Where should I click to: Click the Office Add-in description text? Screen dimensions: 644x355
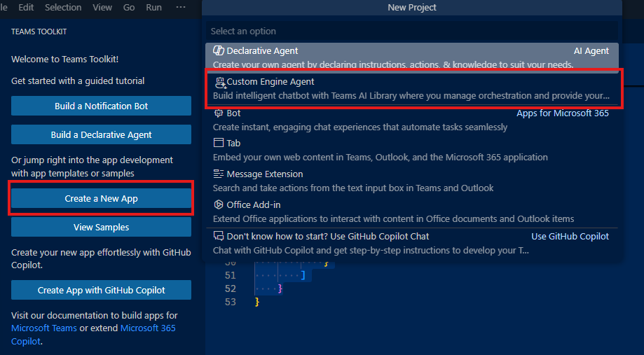coord(393,218)
